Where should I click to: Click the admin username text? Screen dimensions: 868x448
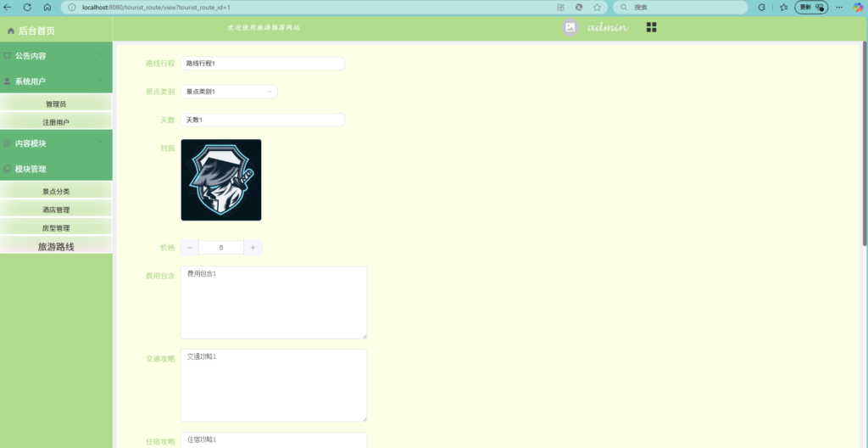click(x=608, y=27)
